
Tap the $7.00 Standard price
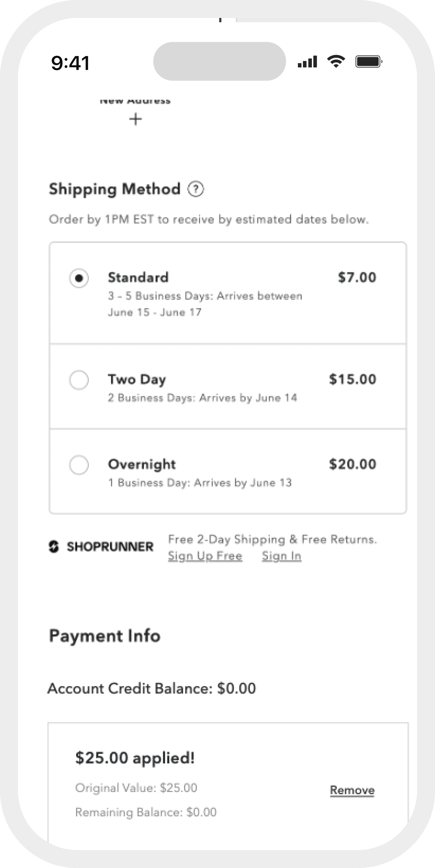coord(357,277)
